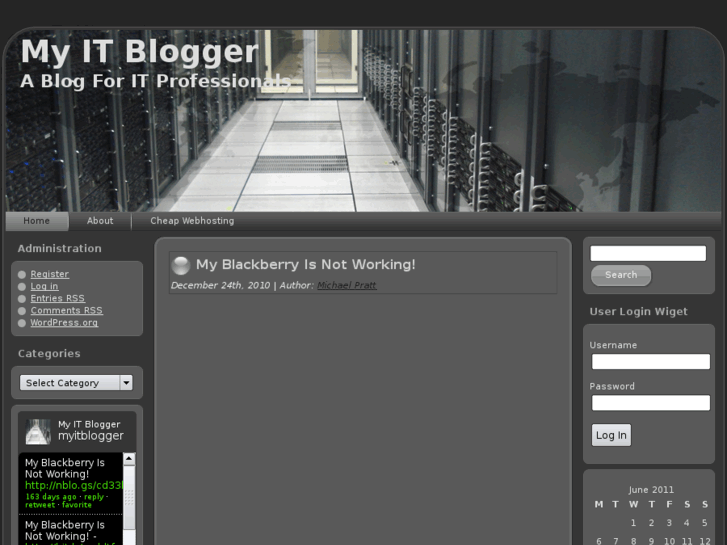Focus the Password input field

coord(650,402)
